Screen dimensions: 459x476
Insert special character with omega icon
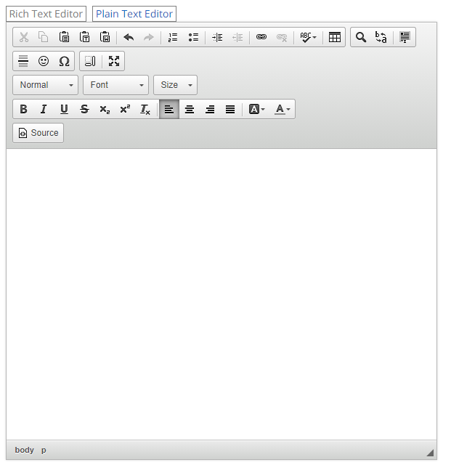click(64, 61)
